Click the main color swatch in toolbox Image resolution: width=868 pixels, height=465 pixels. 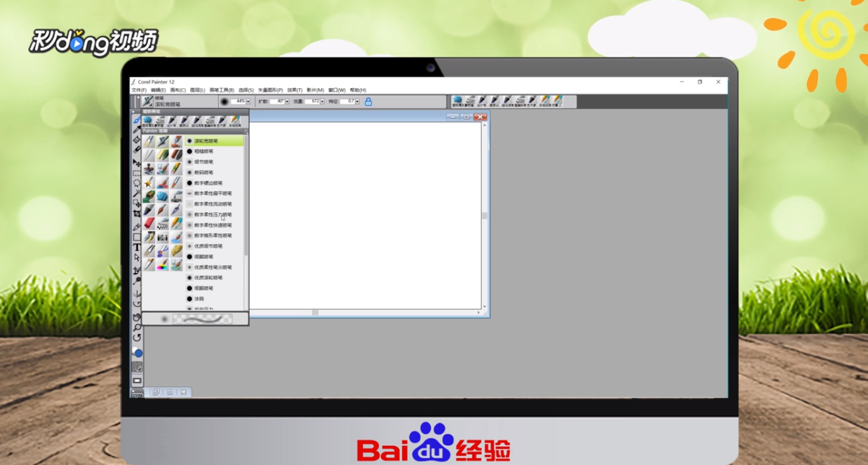click(138, 353)
